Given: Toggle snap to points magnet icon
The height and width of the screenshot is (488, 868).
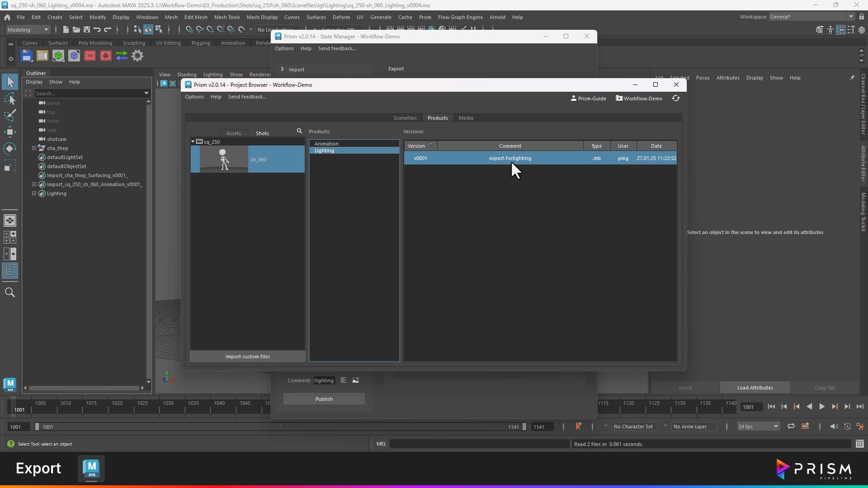Looking at the screenshot, I should click(x=210, y=29).
